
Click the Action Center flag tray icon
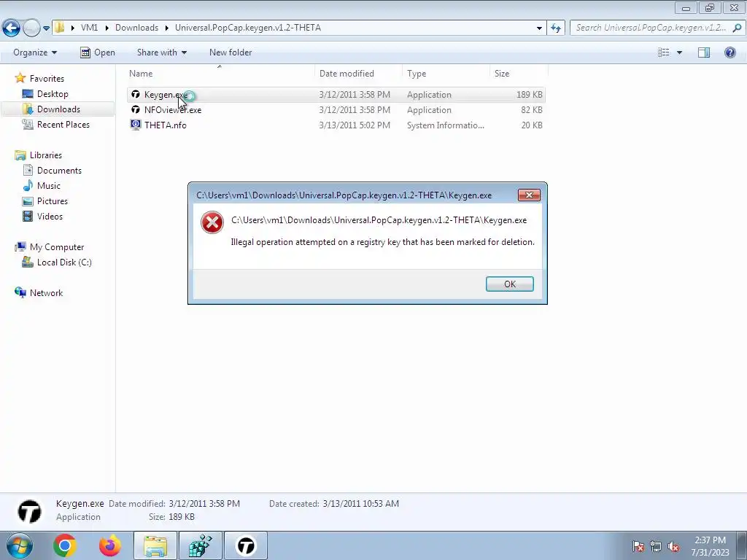coord(638,546)
